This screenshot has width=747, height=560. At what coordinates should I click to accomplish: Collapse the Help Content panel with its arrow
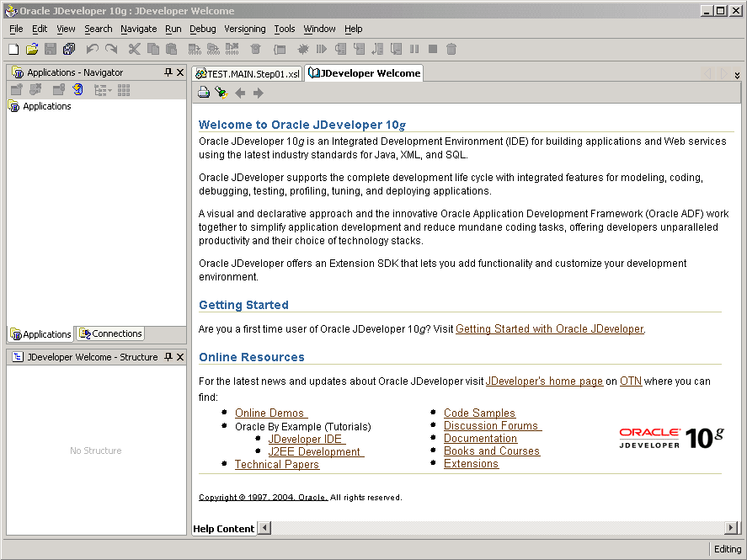click(263, 528)
